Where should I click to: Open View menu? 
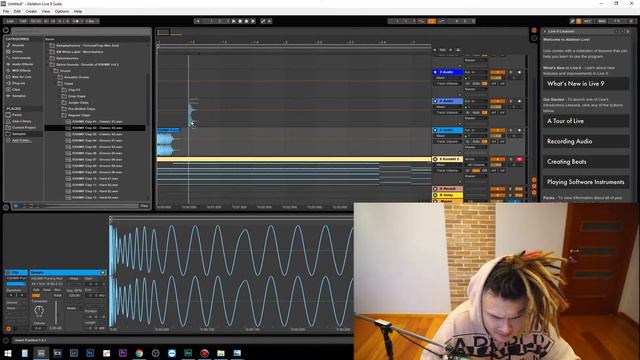[x=46, y=11]
